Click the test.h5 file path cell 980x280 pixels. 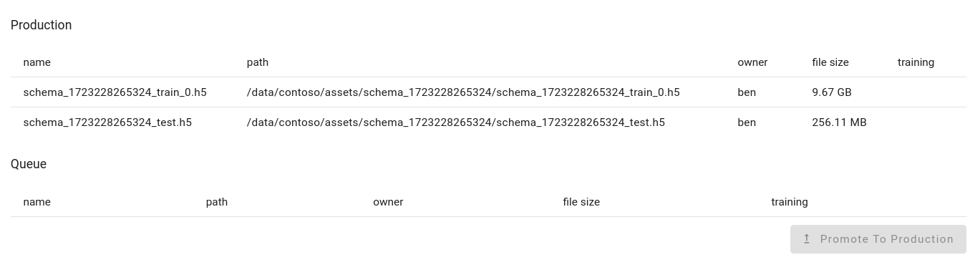tap(456, 122)
